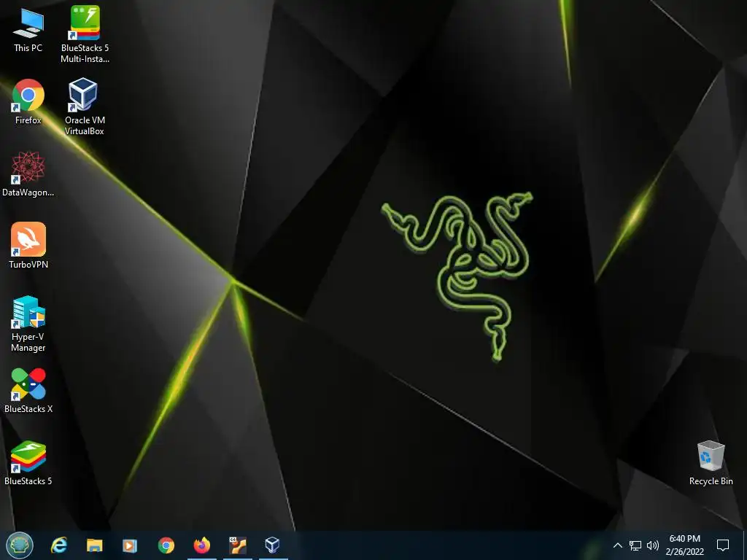Open the media player taskbar icon
Screen dimensions: 747x560
(x=130, y=545)
